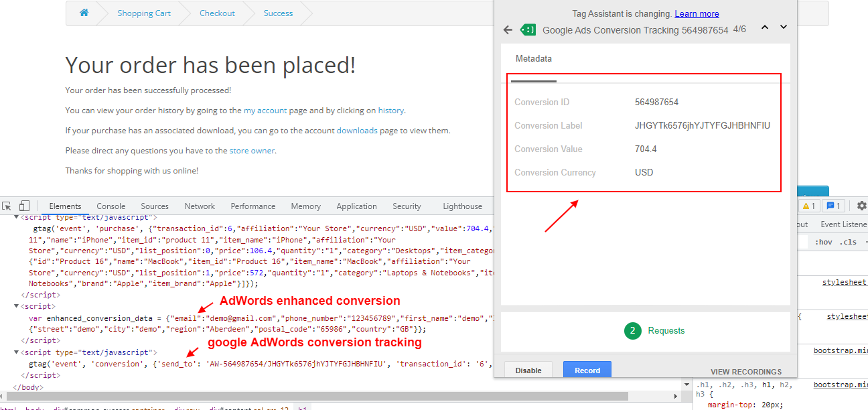Toggle the DevTools device toolbar icon
Viewport: 868px width, 410px height.
coord(24,206)
